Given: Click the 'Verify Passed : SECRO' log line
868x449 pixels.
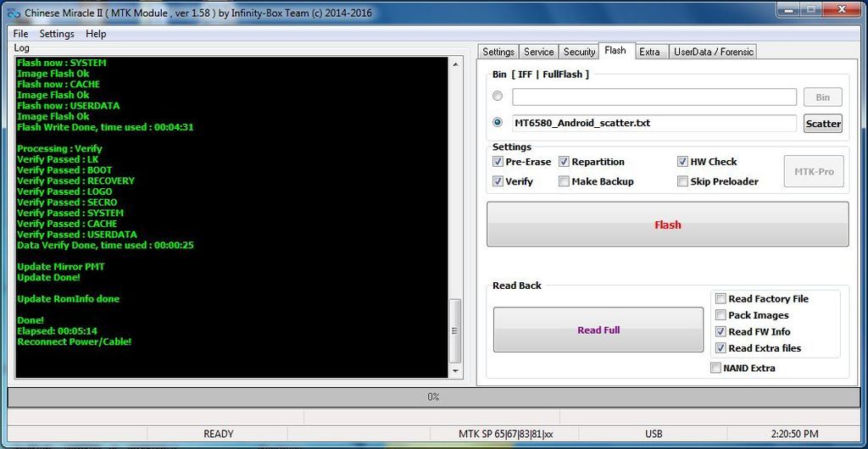Looking at the screenshot, I should [x=67, y=202].
